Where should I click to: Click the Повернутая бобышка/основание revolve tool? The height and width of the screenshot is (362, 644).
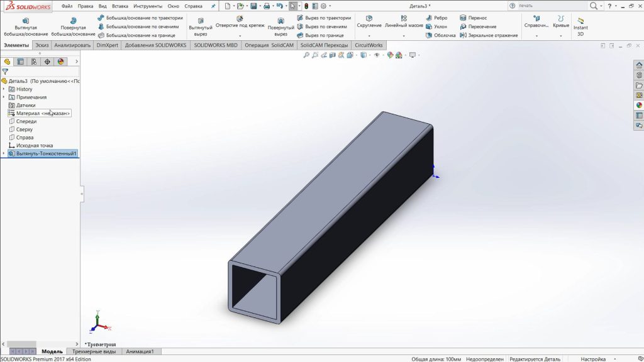[73, 27]
